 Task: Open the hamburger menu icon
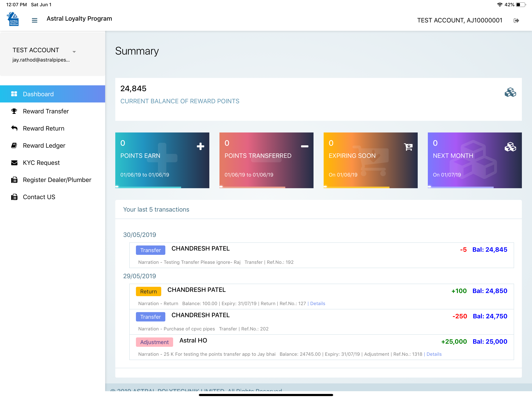tap(34, 20)
